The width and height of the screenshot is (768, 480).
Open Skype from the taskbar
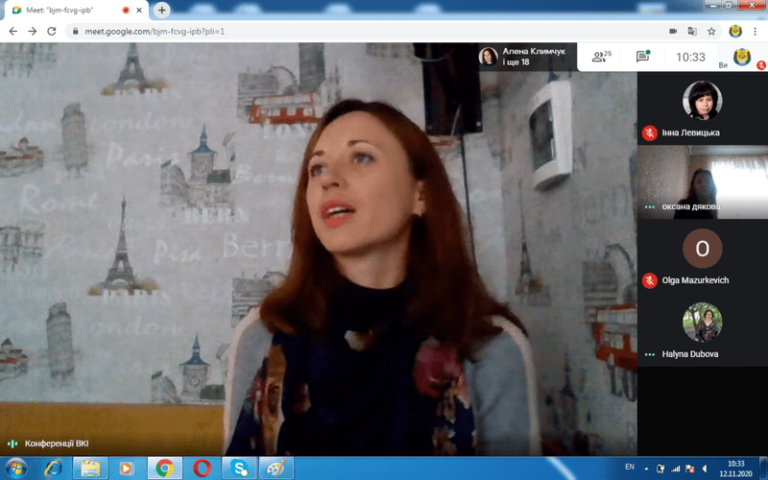240,467
